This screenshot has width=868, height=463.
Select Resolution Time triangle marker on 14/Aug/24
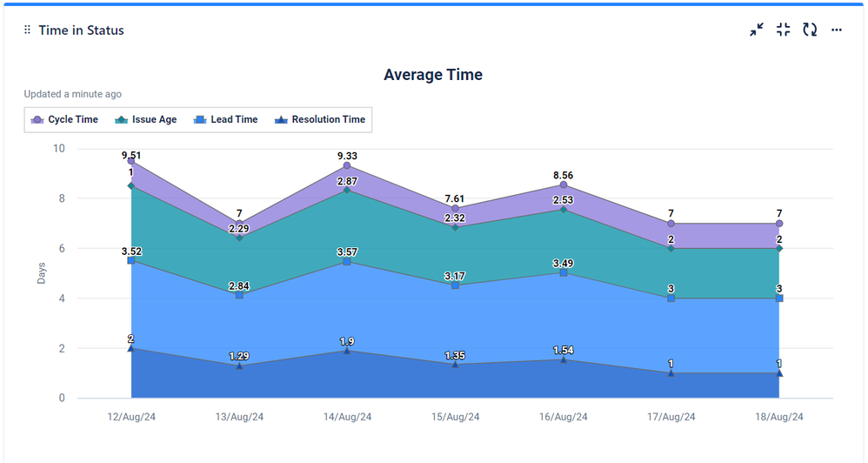point(347,350)
